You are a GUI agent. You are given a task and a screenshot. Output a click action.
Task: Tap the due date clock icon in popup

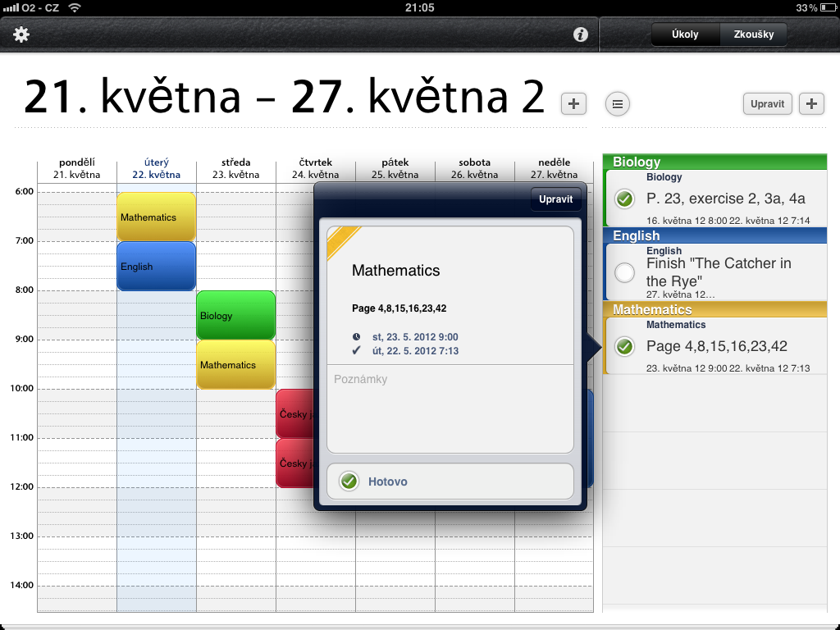pos(356,337)
